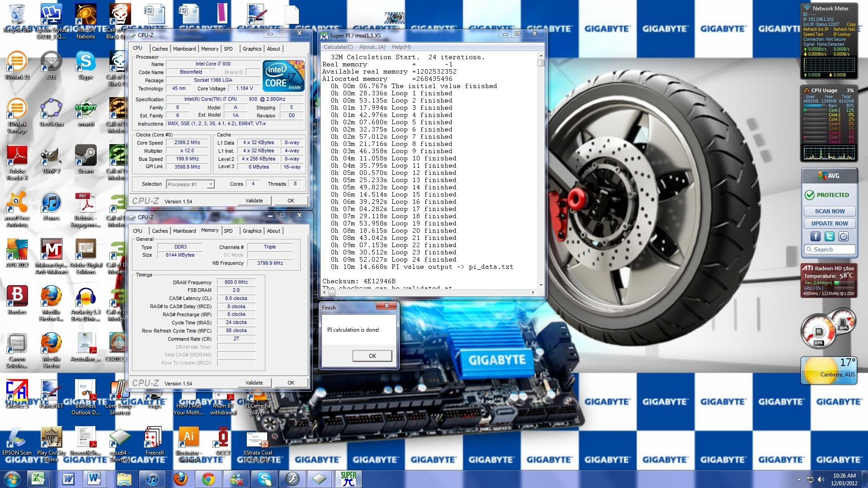Open Calculate(C) menu in Super PI

click(338, 47)
